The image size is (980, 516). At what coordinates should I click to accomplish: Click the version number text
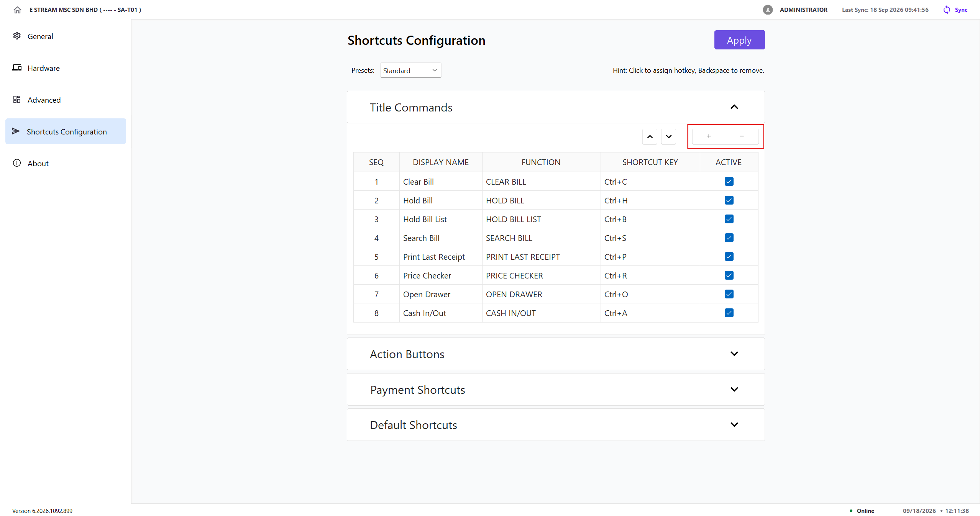[x=42, y=511]
